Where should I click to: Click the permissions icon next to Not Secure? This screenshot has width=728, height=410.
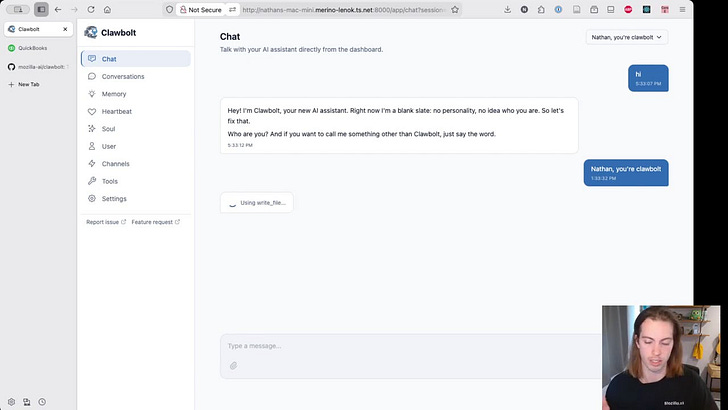click(x=232, y=9)
